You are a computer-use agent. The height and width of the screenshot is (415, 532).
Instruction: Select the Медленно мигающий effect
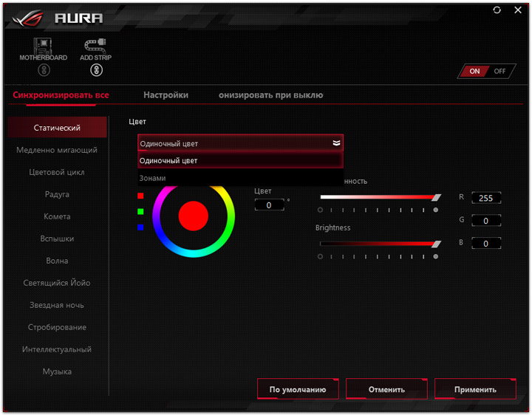(57, 150)
